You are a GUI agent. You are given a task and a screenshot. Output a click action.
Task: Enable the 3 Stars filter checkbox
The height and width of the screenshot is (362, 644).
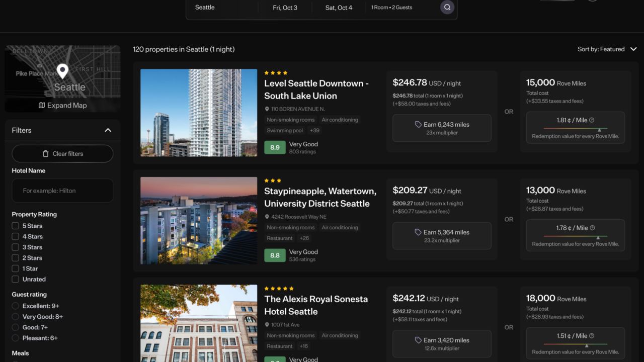pos(16,247)
